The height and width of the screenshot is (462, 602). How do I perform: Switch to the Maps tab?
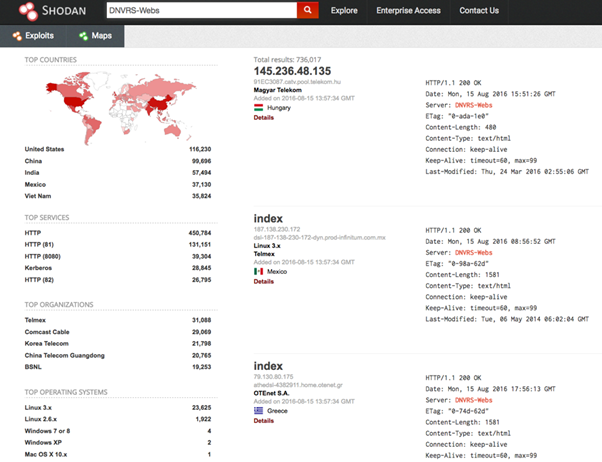coord(96,36)
